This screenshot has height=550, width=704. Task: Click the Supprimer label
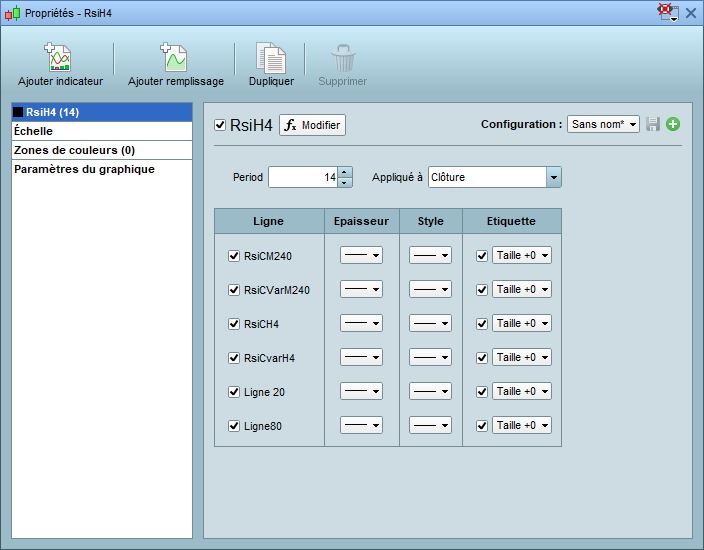343,81
